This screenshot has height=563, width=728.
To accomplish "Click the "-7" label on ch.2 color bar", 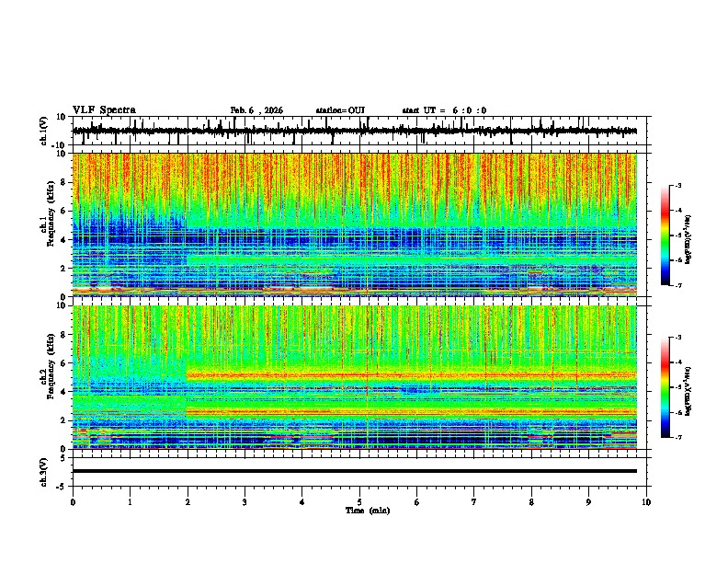I will (677, 437).
